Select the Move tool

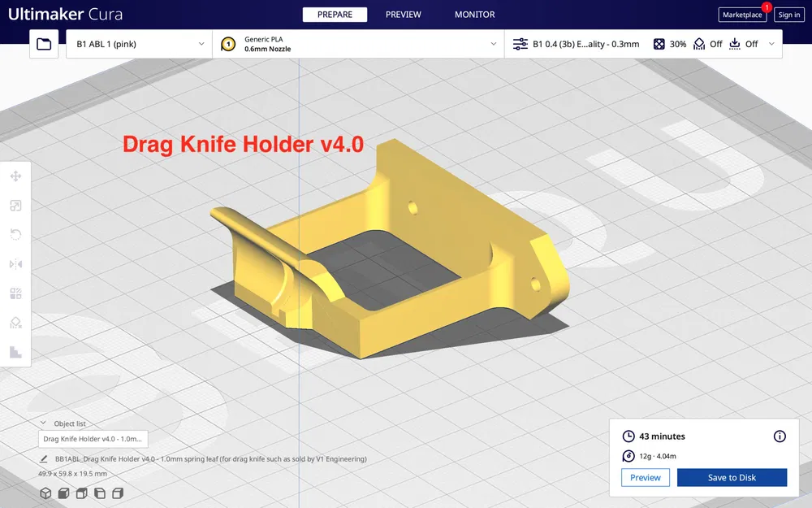tap(15, 176)
